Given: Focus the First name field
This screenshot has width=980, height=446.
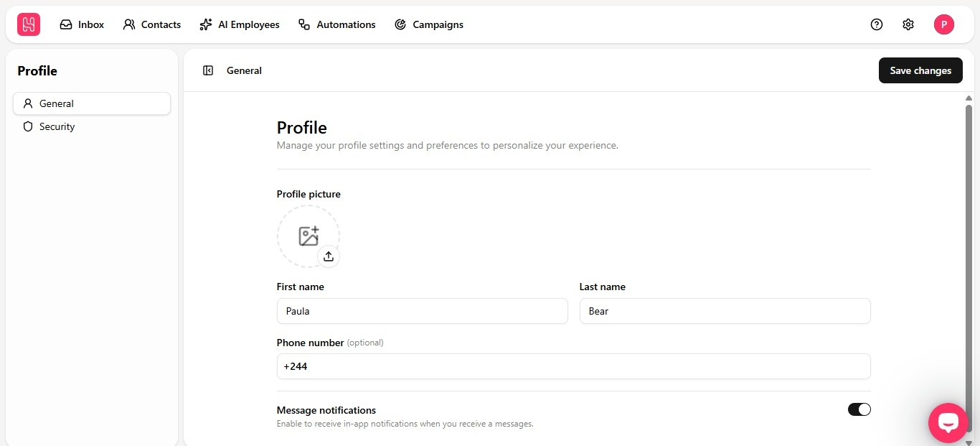Looking at the screenshot, I should (x=422, y=311).
